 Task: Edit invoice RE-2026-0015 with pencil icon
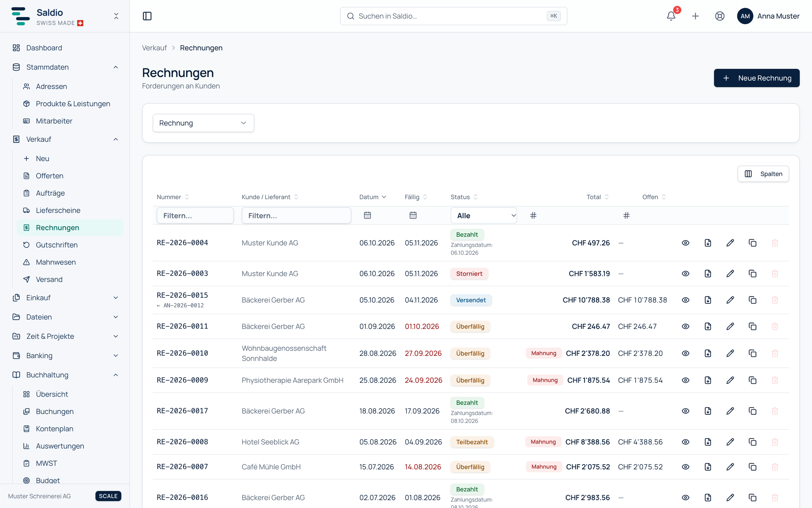click(x=730, y=300)
